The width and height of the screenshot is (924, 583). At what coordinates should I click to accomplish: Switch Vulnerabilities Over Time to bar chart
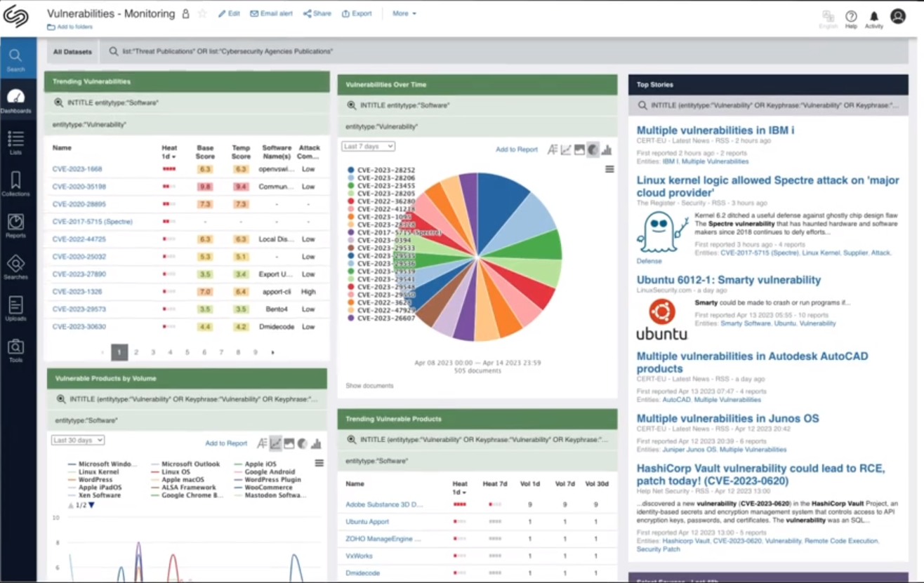607,149
